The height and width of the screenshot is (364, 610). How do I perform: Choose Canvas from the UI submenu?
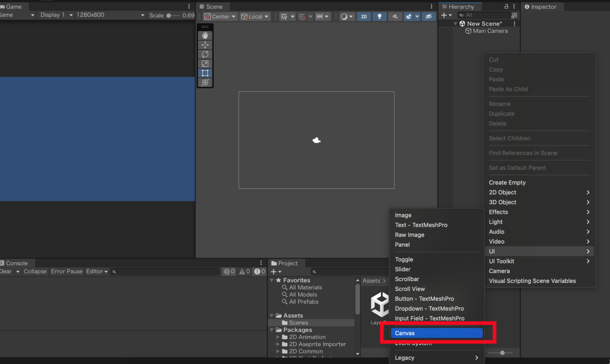click(437, 333)
